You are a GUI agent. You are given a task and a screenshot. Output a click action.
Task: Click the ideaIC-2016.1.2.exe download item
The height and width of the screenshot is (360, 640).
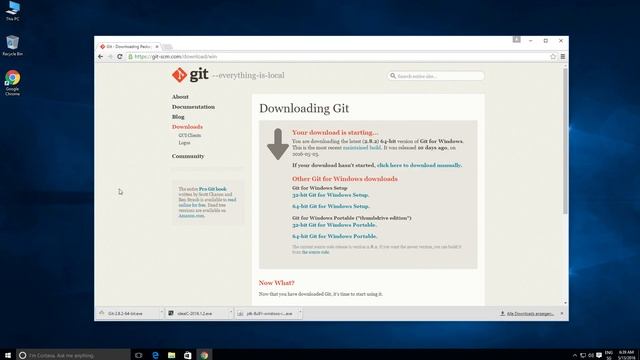(x=197, y=313)
